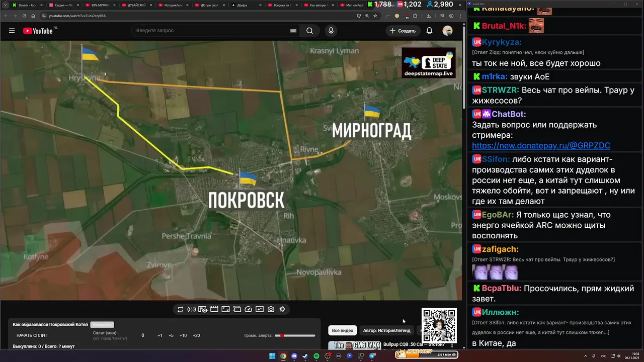This screenshot has width=644, height=362.
Task: Start voice search with the microphone icon
Action: tap(331, 31)
